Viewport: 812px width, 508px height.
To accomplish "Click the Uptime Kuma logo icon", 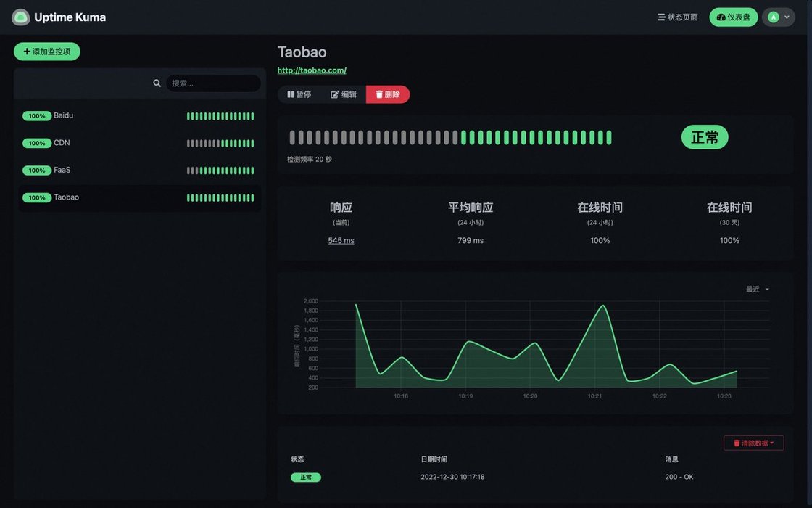I will pyautogui.click(x=21, y=17).
